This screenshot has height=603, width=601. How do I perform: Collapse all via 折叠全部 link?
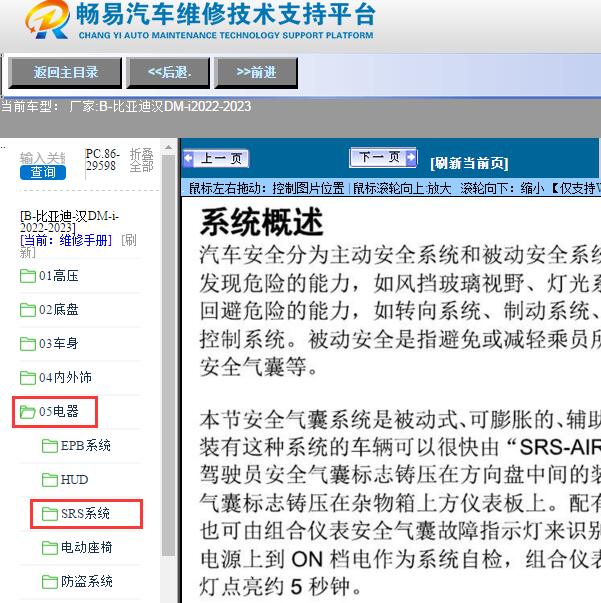click(142, 160)
